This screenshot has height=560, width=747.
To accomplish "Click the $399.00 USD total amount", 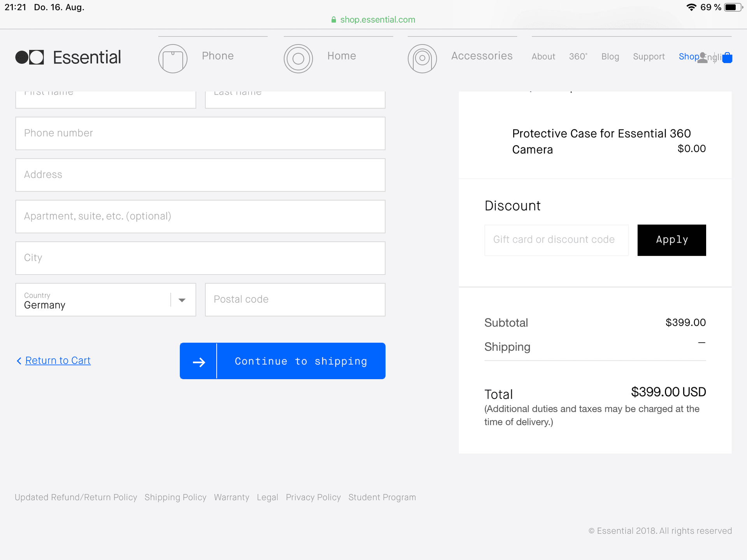I will [668, 392].
